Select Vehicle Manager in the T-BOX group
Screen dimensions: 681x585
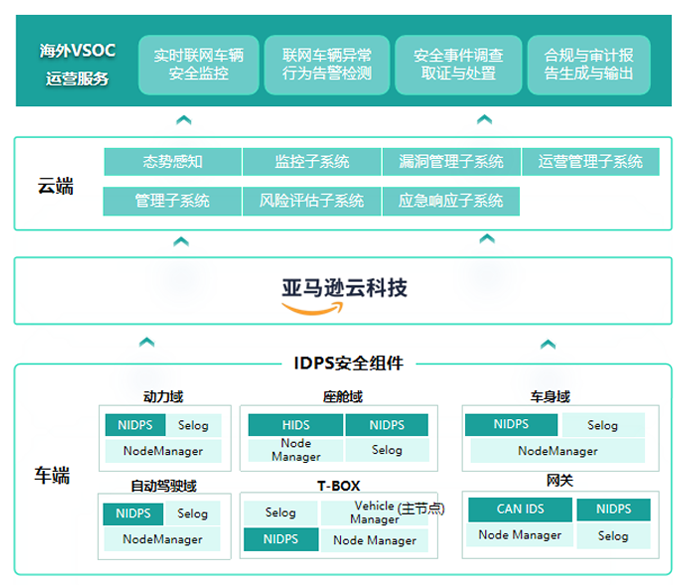374,513
